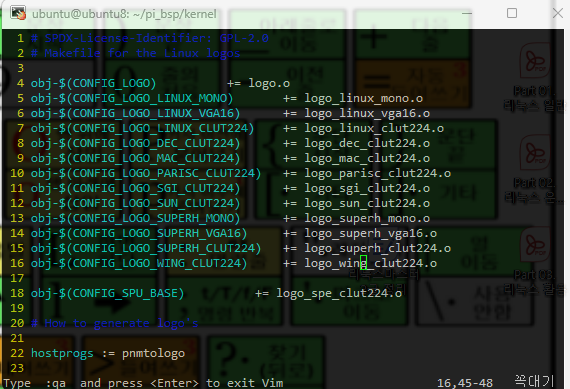Click the terminal app icon in the title bar
The image size is (570, 389).
(x=17, y=13)
